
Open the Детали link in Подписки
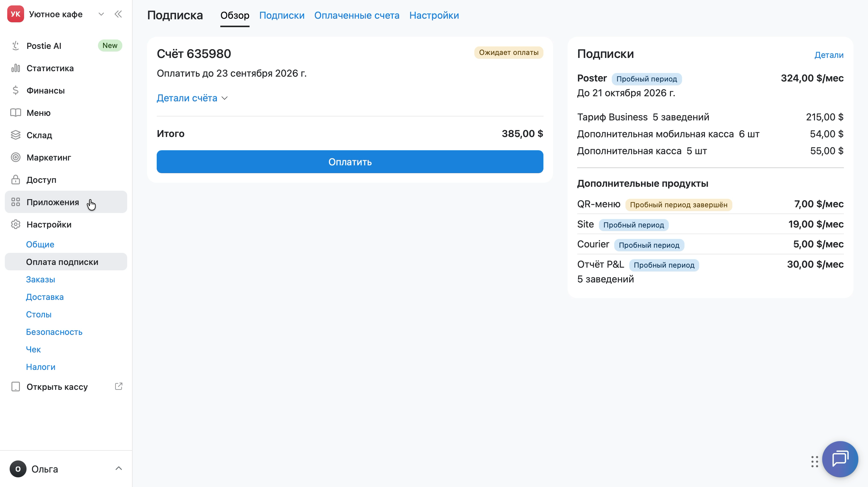[x=829, y=55]
